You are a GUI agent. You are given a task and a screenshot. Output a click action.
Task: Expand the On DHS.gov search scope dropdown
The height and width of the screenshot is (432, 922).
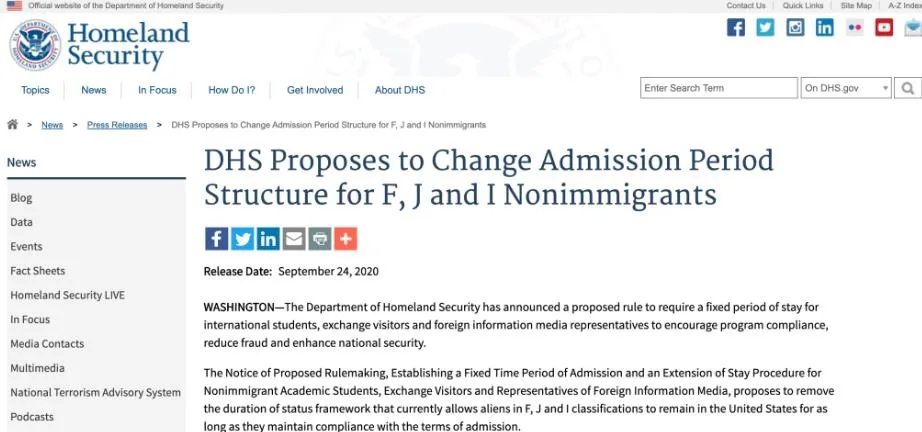846,88
